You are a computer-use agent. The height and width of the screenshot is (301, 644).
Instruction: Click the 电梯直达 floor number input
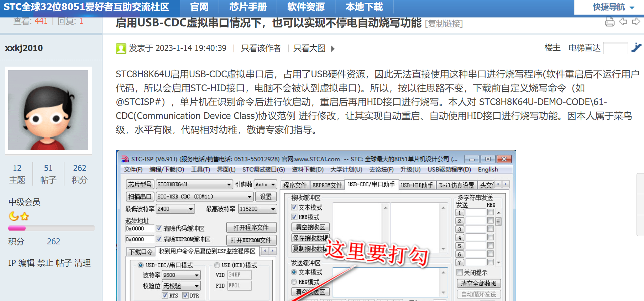click(616, 48)
